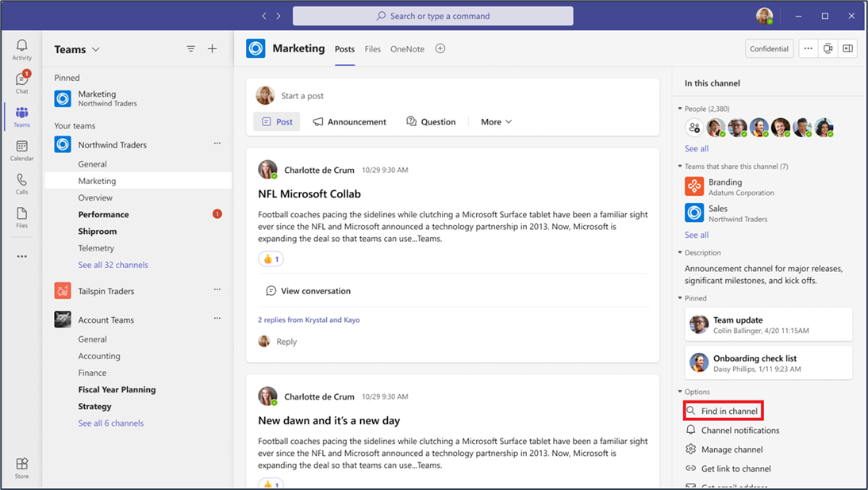This screenshot has width=868, height=490.
Task: Click the plus icon to add a tab
Action: pyautogui.click(x=440, y=48)
